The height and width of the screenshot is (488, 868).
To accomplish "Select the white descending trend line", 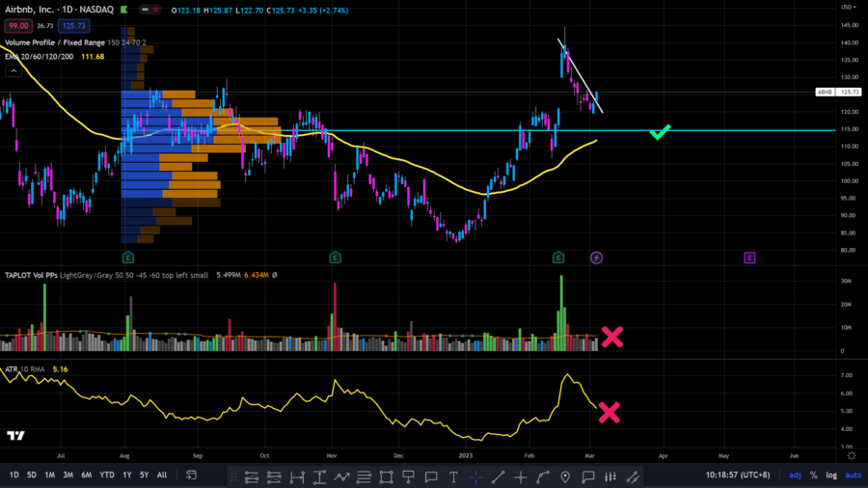I will point(581,76).
